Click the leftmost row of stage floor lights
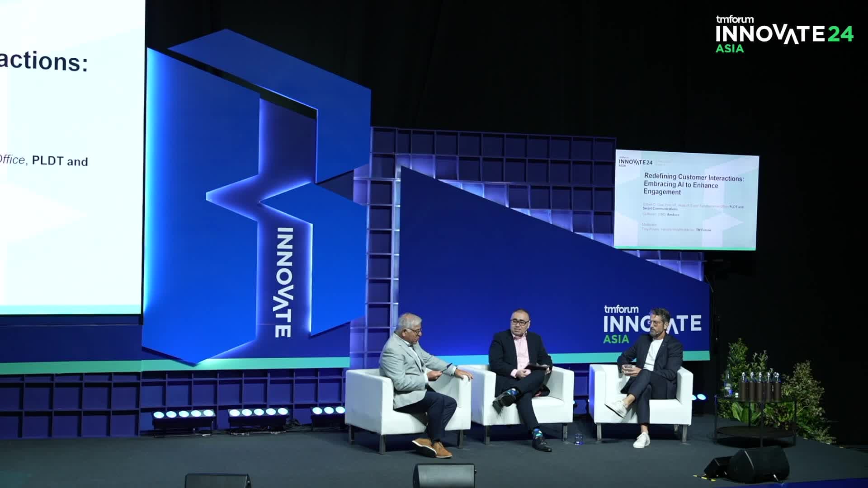This screenshot has height=488, width=868. [x=183, y=415]
